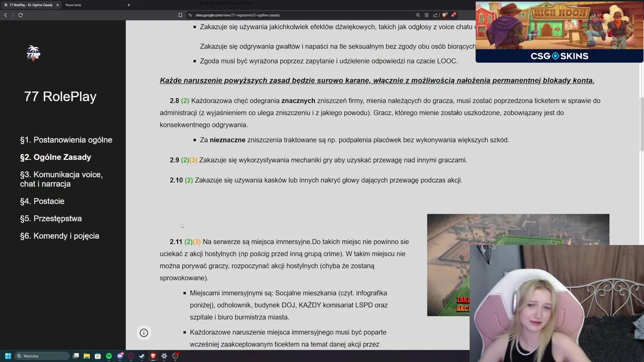Toggle reader mode icon in address bar
This screenshot has height=362, width=644.
(427, 15)
